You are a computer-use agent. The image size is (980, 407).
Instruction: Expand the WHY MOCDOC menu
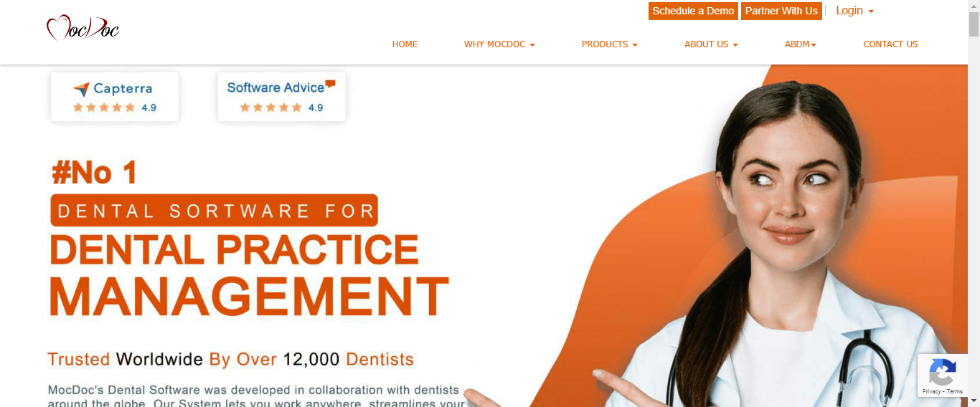tap(499, 44)
